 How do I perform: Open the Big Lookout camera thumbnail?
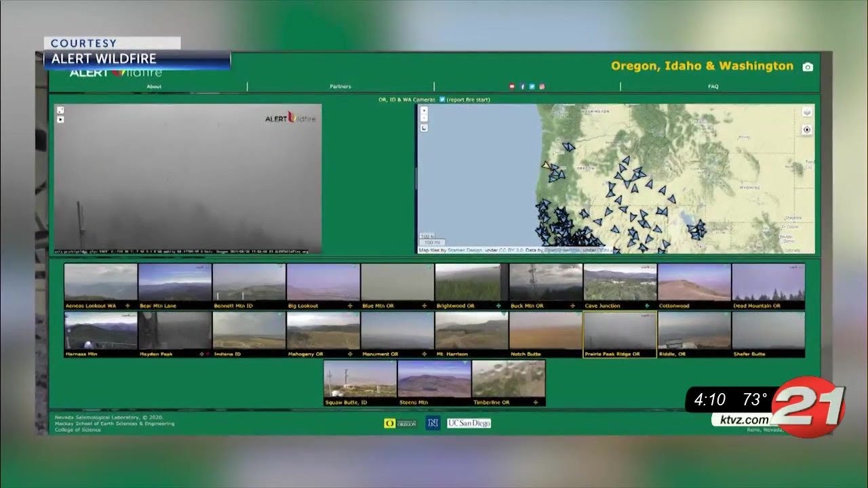click(323, 286)
